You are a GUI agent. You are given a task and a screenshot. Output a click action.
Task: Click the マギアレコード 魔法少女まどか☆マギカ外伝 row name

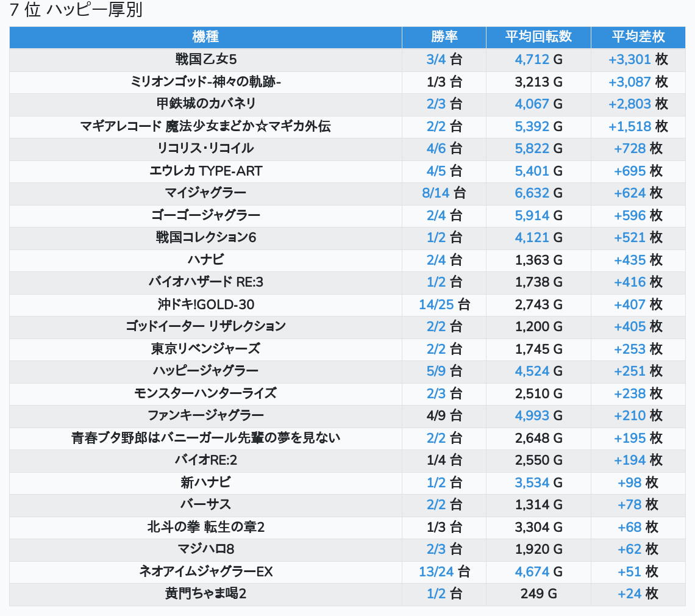(x=205, y=126)
